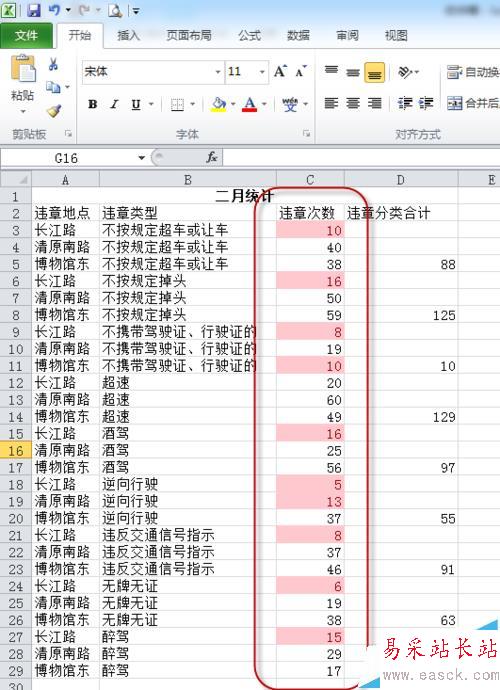The width and height of the screenshot is (500, 690).
Task: Open the Font Color dropdown arrow
Action: pos(265,105)
